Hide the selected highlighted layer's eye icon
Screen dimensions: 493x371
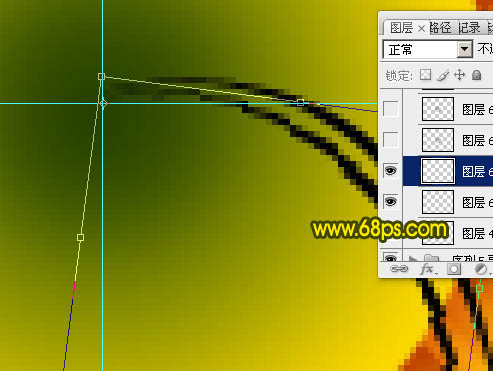pyautogui.click(x=390, y=171)
